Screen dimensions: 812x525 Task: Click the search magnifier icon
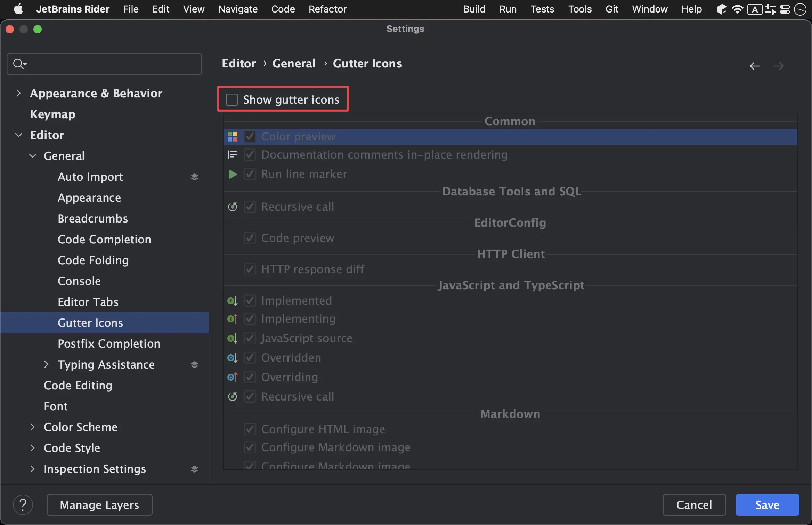19,64
